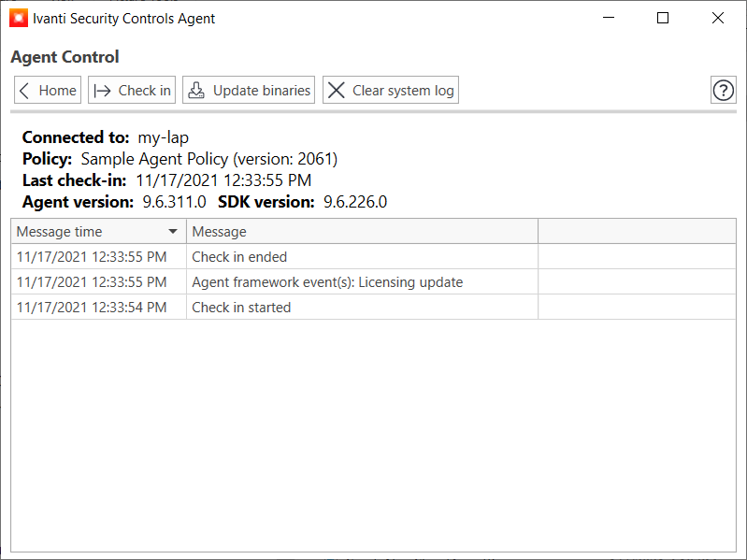Open help via question mark icon
747x560 pixels.
click(724, 90)
